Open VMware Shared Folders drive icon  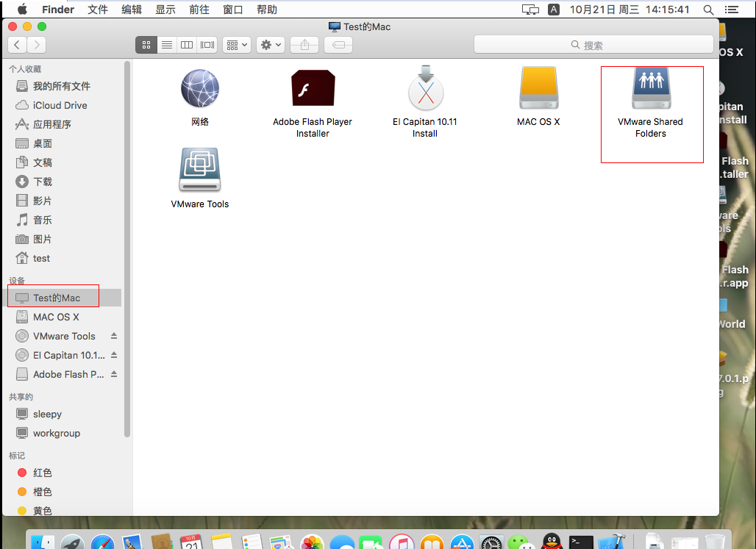pyautogui.click(x=652, y=88)
